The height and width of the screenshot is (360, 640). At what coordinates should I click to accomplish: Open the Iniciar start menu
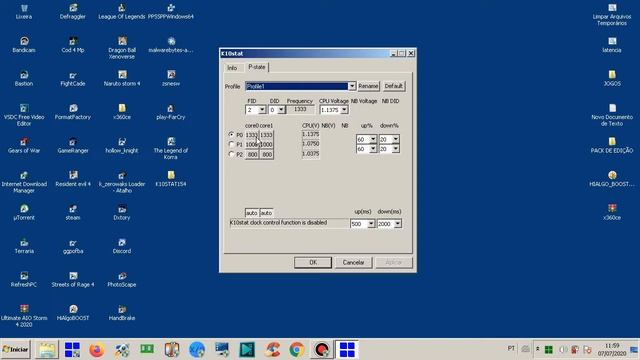pyautogui.click(x=16, y=349)
